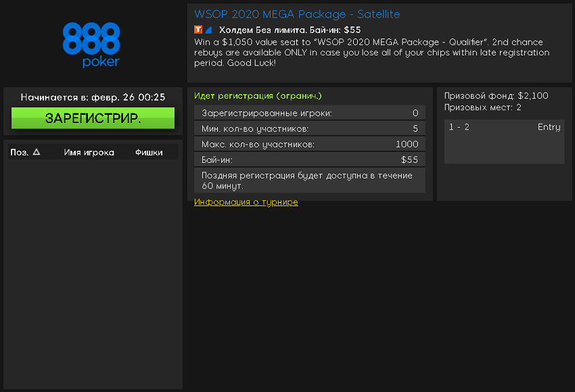575x392 pixels.
Task: Click the 888poker logo
Action: (91, 45)
